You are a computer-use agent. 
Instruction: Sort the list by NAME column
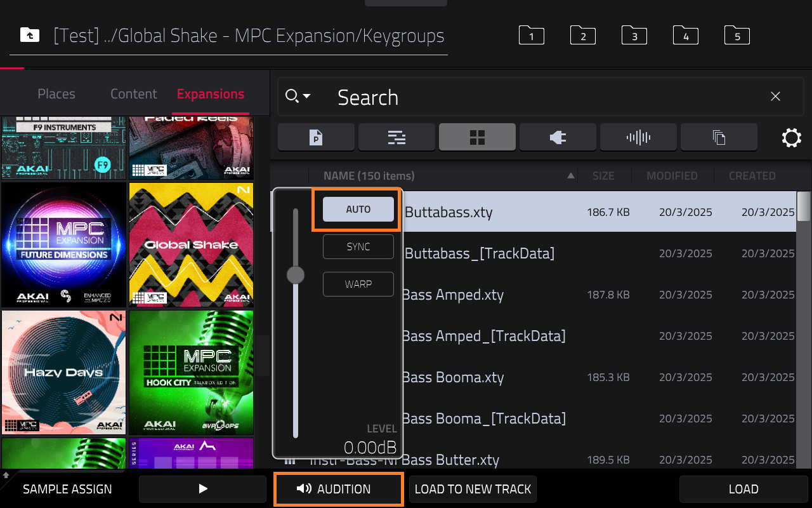click(369, 176)
